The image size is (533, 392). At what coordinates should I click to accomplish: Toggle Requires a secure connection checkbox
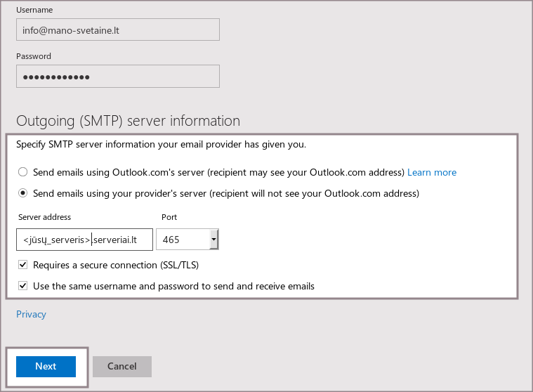[x=23, y=266]
